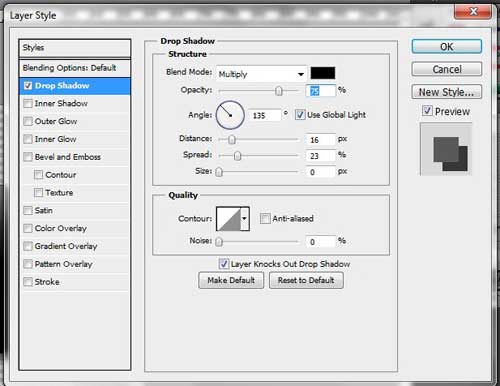500x386 pixels.
Task: Enable Anti-aliased checkbox
Action: [x=265, y=219]
